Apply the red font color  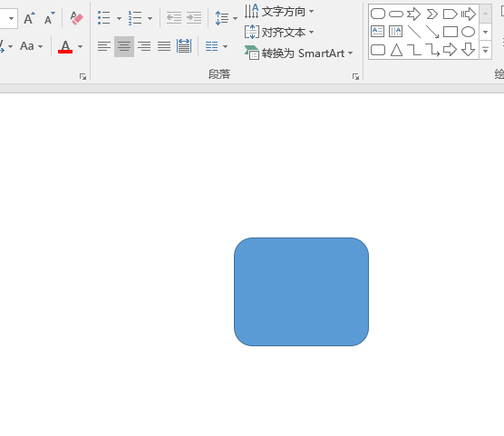65,46
